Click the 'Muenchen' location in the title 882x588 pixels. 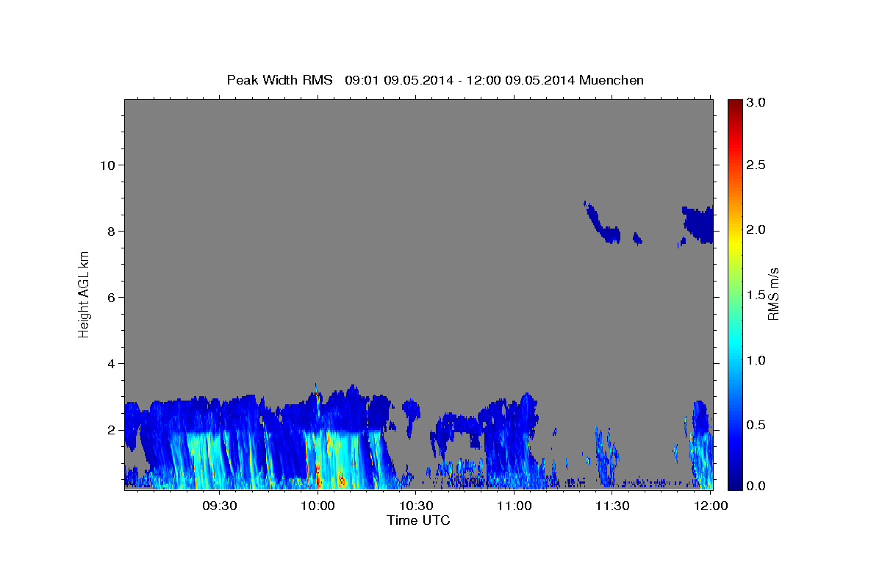coord(612,80)
